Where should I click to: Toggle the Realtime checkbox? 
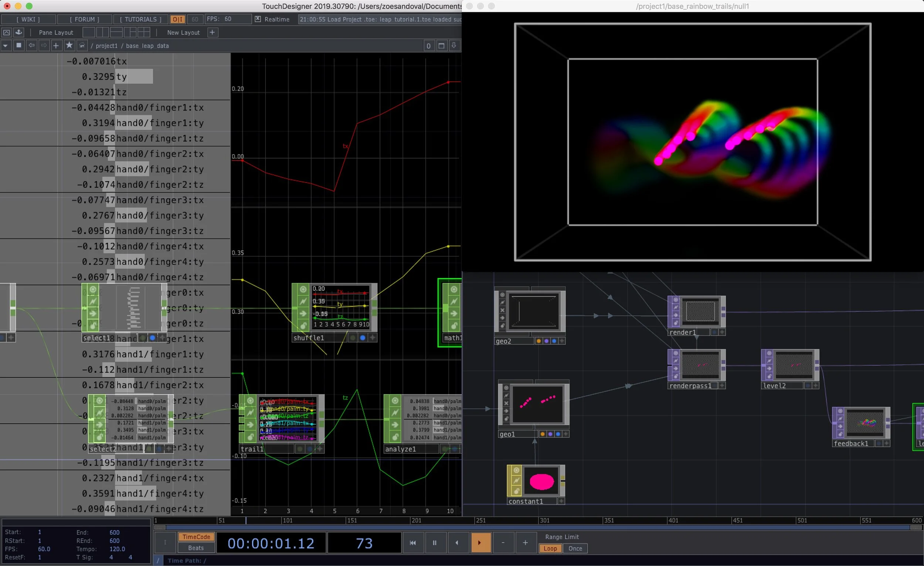pos(258,19)
